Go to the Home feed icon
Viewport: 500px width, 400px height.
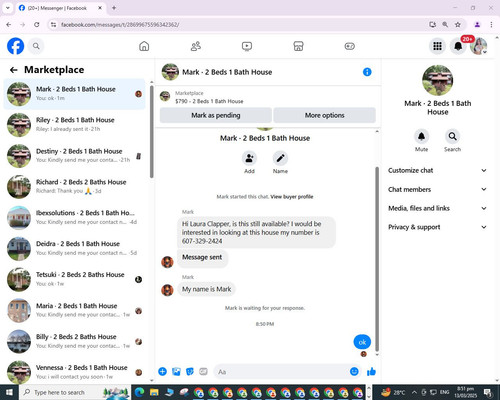144,46
